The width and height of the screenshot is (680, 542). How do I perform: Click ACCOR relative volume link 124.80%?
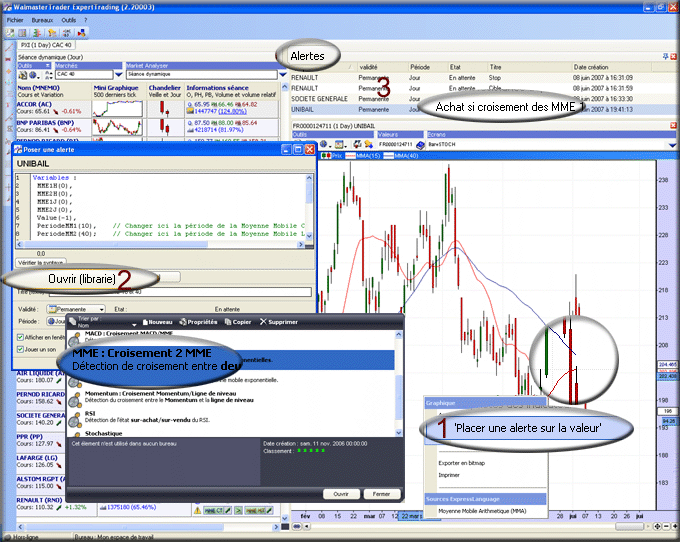click(x=232, y=111)
